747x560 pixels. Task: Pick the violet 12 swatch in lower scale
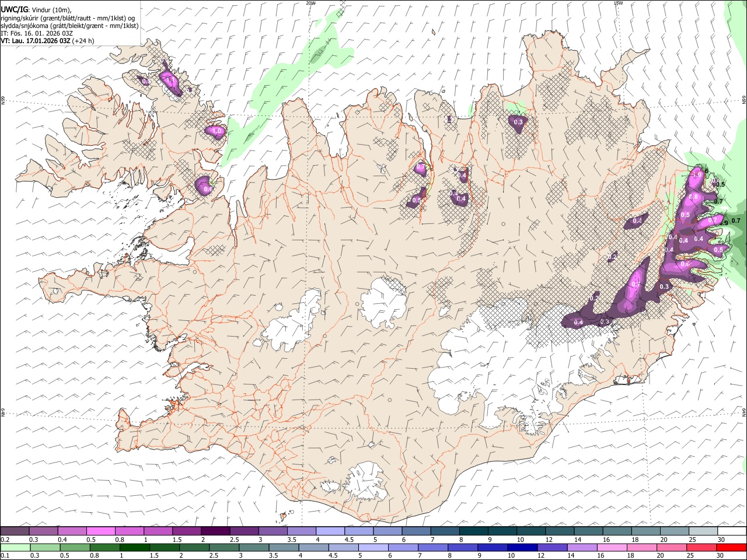click(552, 547)
